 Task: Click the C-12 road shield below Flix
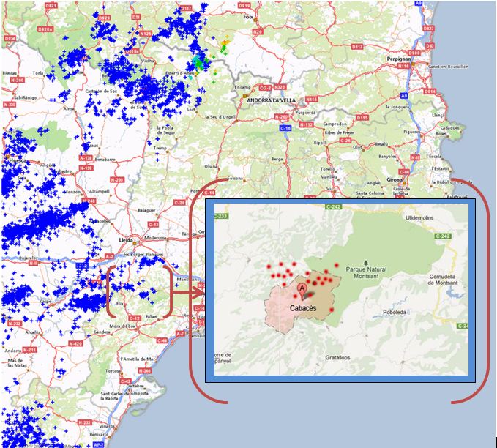[x=134, y=318]
